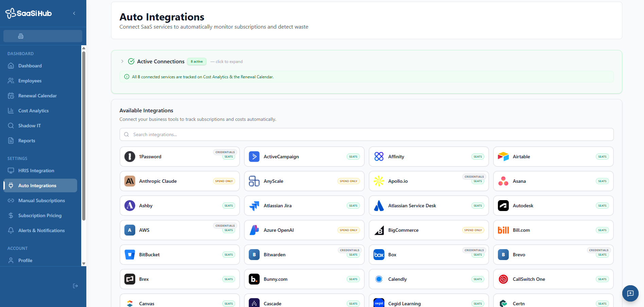Click the SPEND ONLY tag on BigCommerce

click(x=473, y=230)
